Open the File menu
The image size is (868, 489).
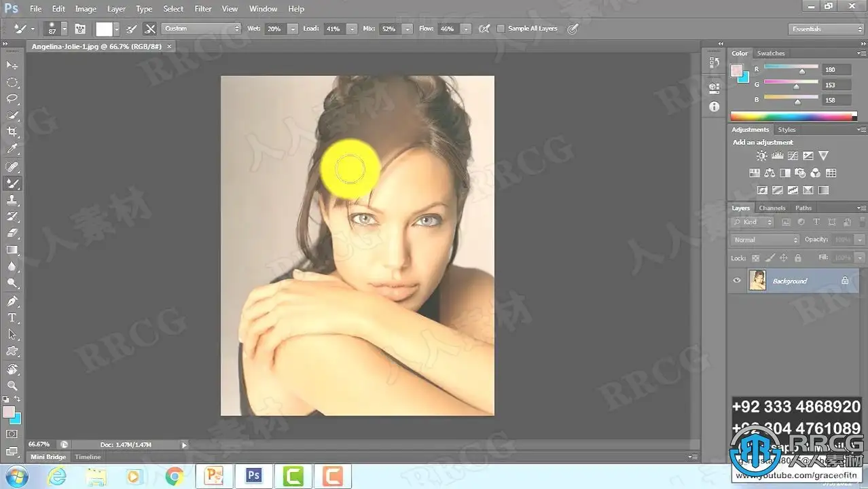[35, 9]
